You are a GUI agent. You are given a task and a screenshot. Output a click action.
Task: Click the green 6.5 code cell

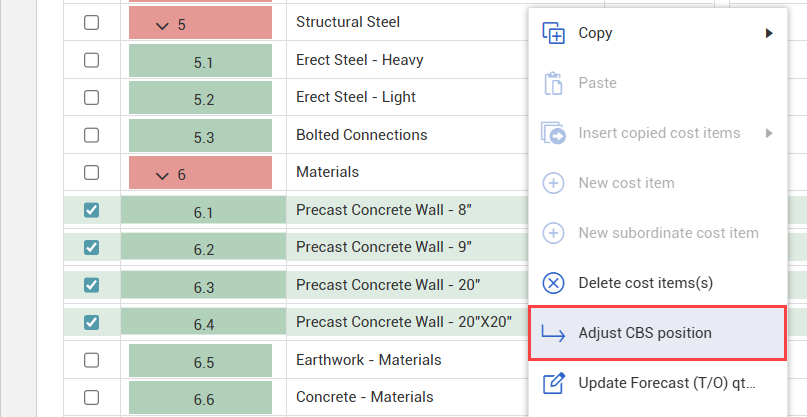click(x=203, y=361)
